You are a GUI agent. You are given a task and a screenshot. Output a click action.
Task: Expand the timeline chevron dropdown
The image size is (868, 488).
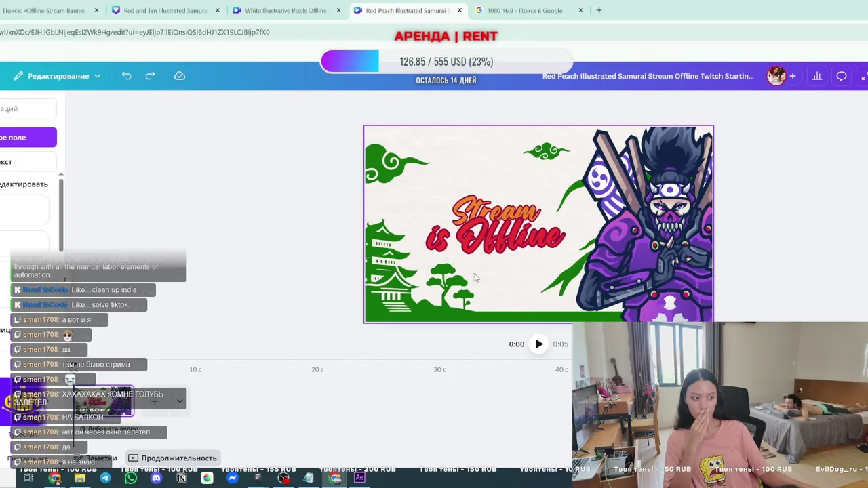click(x=180, y=401)
